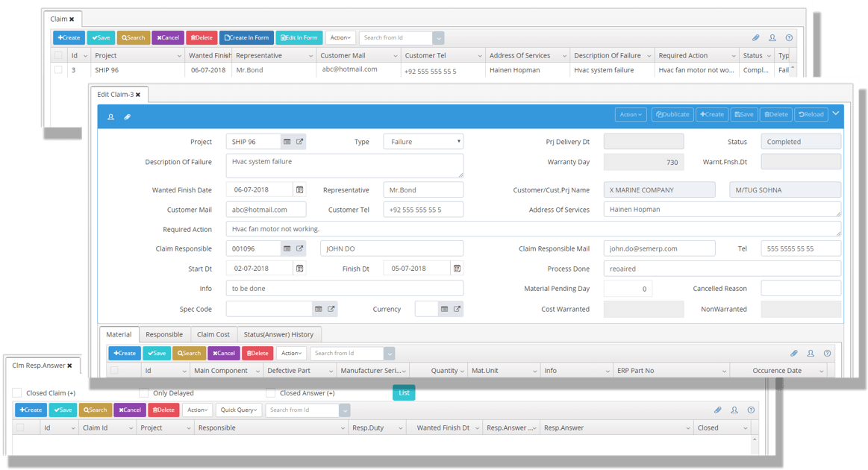This screenshot has height=470, width=868.
Task: Open the Action dropdown in Edit Claim header
Action: [631, 114]
